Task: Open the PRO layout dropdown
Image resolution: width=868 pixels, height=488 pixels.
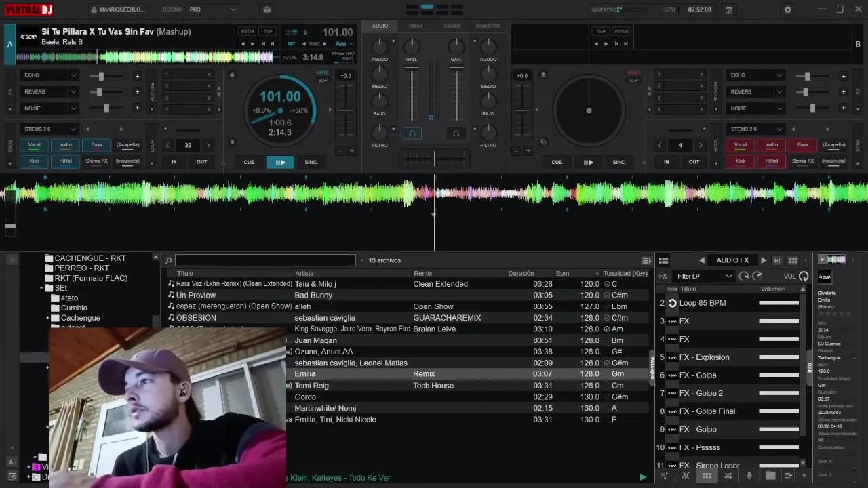Action: [213, 9]
